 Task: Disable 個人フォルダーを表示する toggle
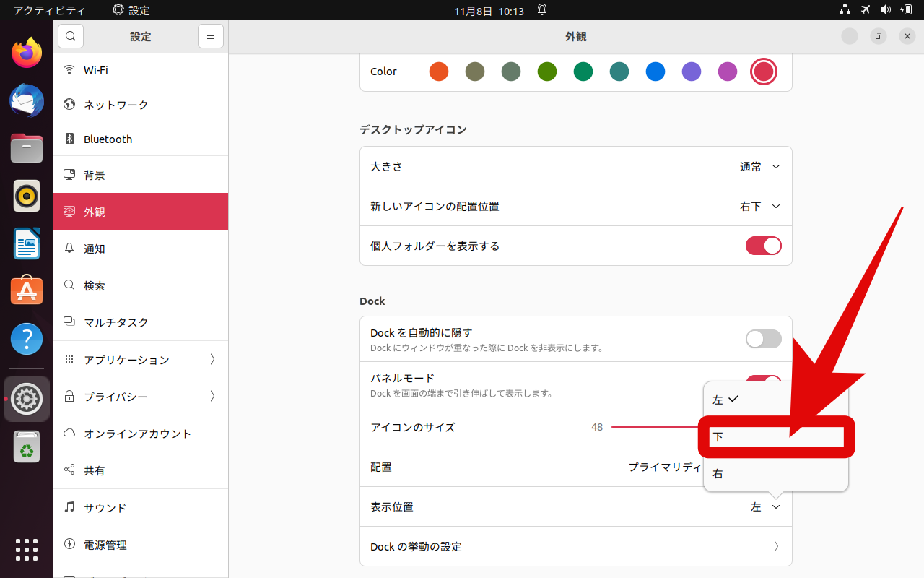(763, 246)
